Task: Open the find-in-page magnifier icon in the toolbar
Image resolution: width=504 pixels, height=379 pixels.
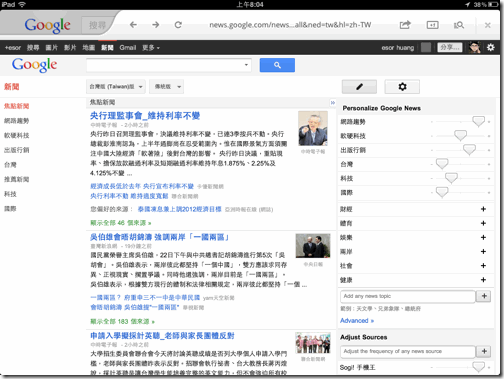Action: (x=459, y=25)
